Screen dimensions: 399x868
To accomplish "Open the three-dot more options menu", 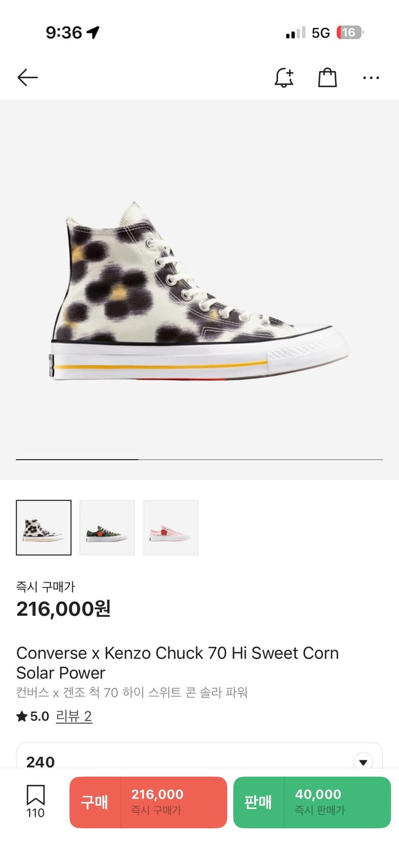I will [371, 78].
